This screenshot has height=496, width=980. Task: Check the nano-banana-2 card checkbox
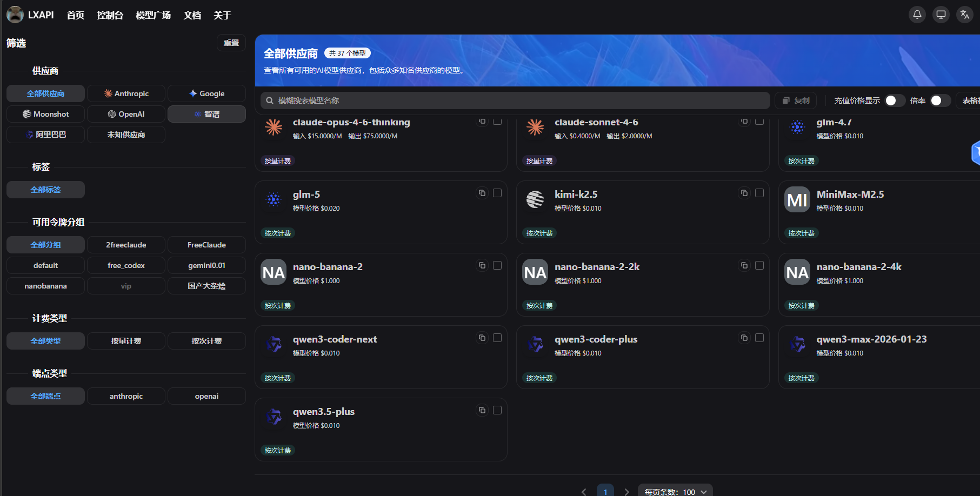click(x=497, y=265)
